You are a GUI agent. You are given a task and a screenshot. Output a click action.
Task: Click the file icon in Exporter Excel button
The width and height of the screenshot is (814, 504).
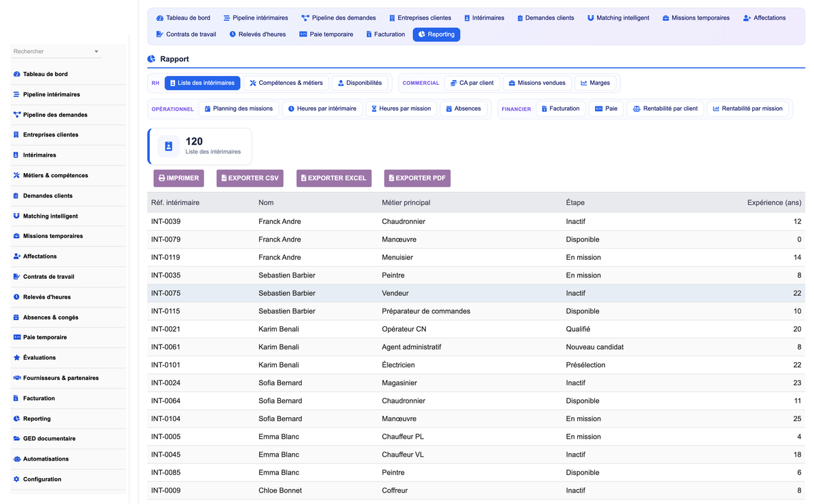[304, 178]
